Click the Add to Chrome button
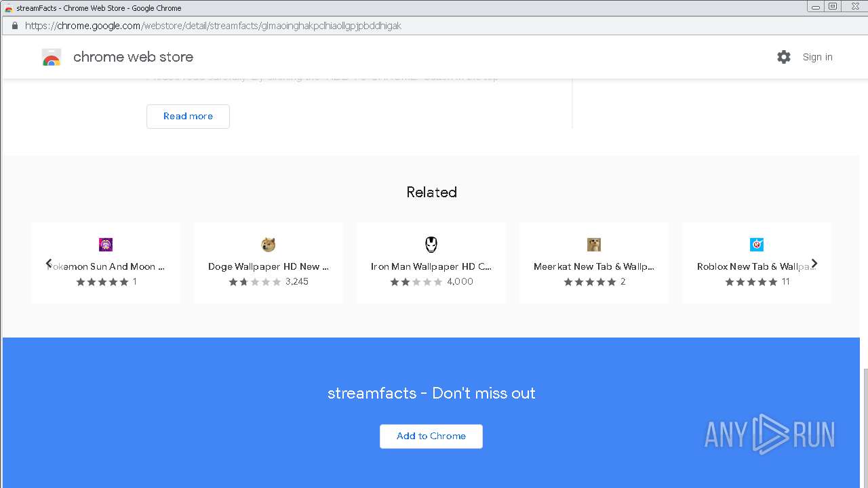The image size is (868, 488). click(431, 436)
